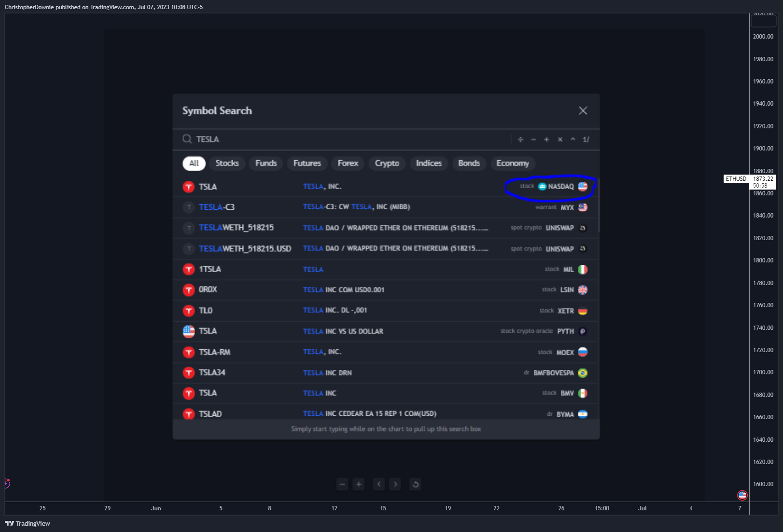Click Russian flag on MOEX row
Image resolution: width=783 pixels, height=532 pixels.
[x=583, y=352]
